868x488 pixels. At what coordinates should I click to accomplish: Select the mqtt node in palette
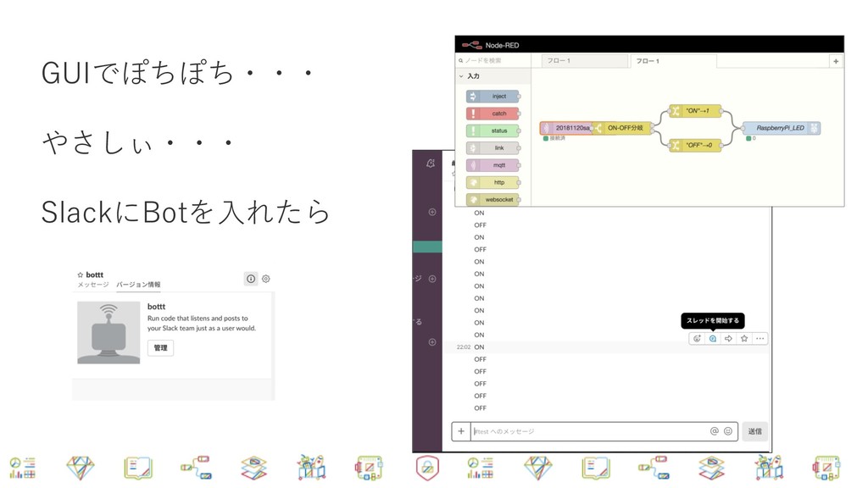coord(493,165)
